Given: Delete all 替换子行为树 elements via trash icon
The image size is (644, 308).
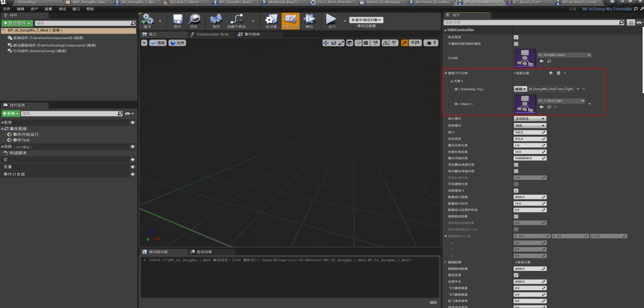Looking at the screenshot, I should [x=558, y=73].
